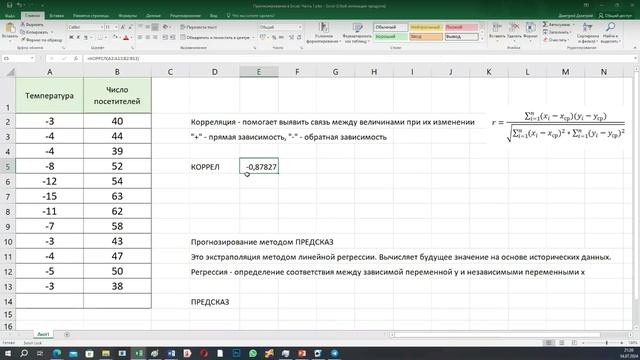Click the Cut (Вырезать) scissors icon
640x360 pixels.
coord(23,25)
